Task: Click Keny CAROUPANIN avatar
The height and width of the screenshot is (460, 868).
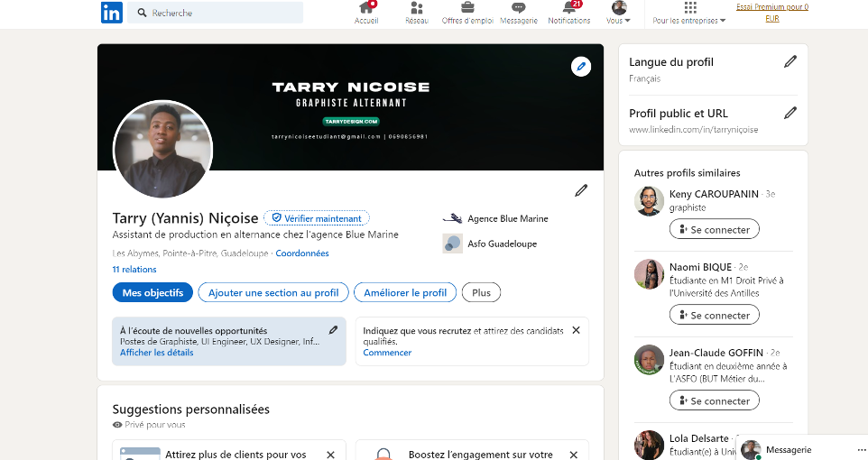Action: coord(649,201)
